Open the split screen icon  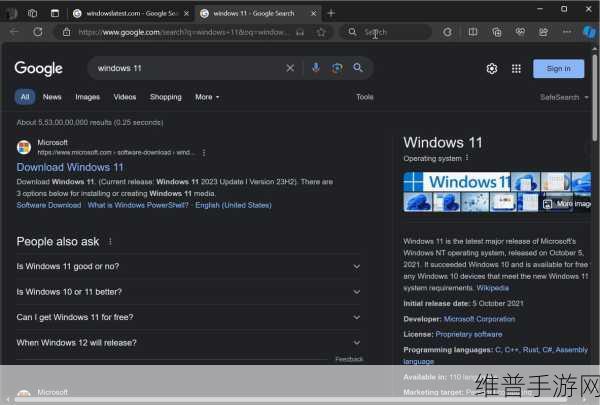pyautogui.click(x=473, y=32)
